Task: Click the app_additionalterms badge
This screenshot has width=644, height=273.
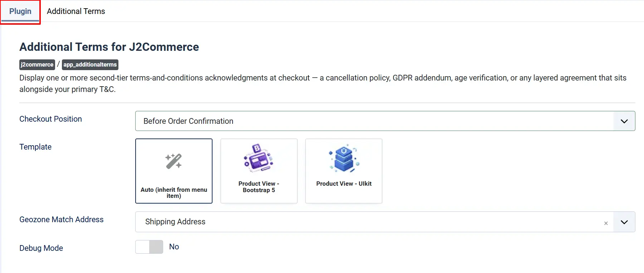Action: coord(90,64)
